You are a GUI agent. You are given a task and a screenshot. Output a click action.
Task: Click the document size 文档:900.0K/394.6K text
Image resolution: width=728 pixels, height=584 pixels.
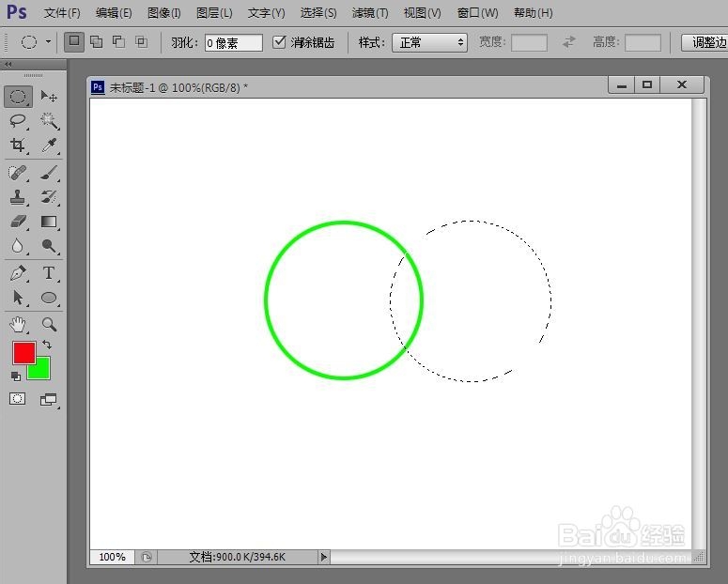[237, 557]
